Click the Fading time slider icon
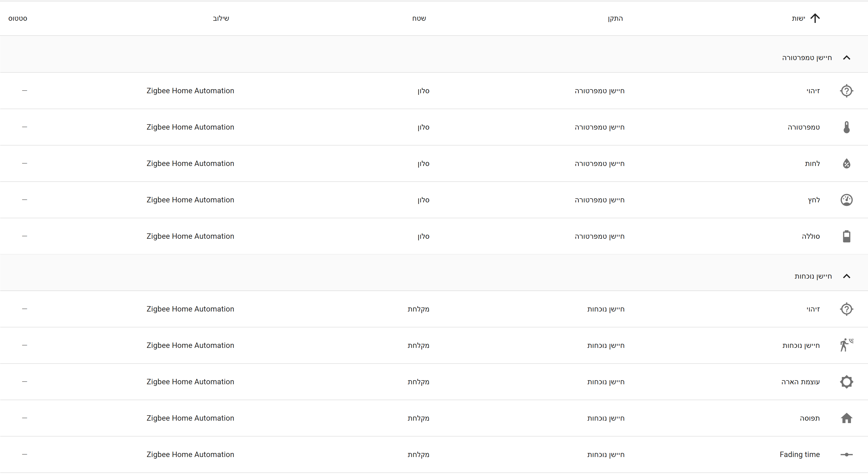 click(x=846, y=455)
